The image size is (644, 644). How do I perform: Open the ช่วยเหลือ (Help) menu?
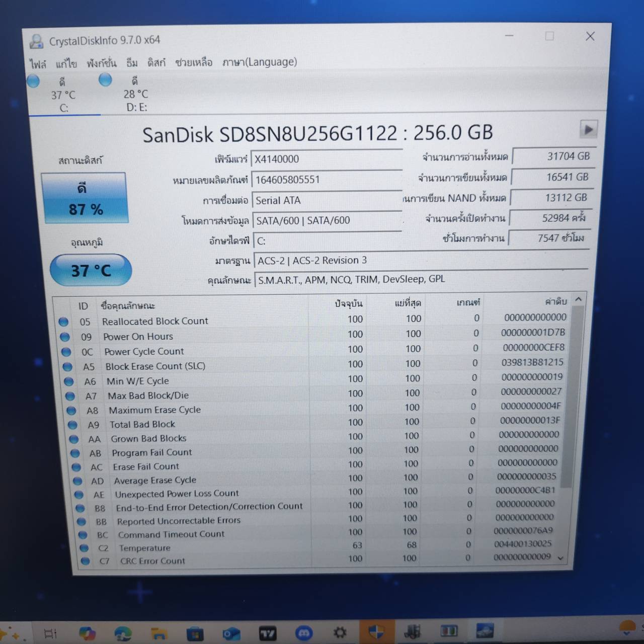194,62
